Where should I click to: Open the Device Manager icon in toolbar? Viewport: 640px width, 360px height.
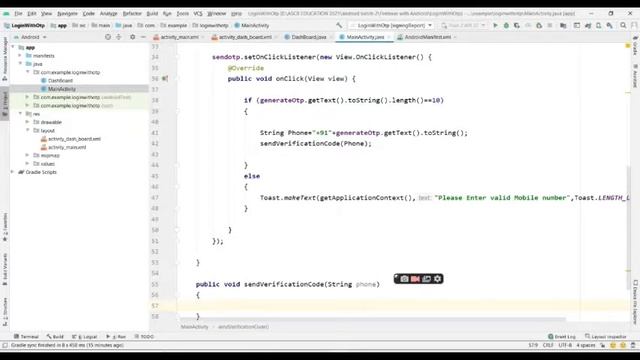pos(598,25)
